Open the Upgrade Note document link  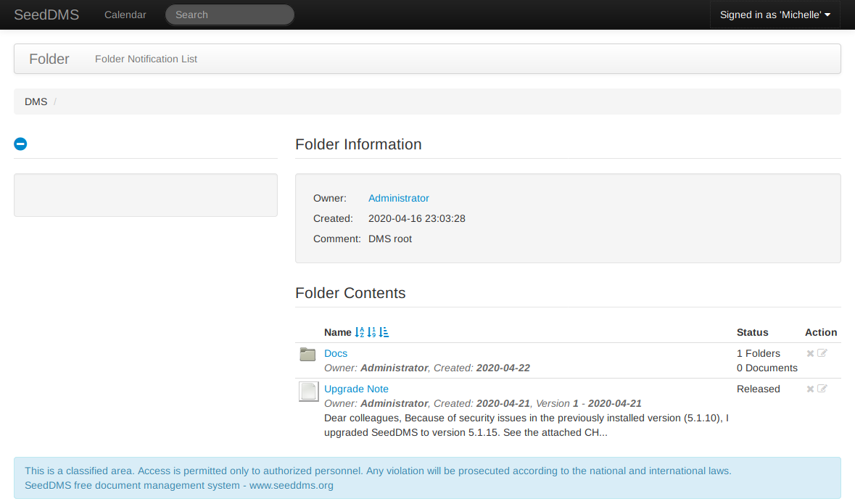pyautogui.click(x=356, y=389)
